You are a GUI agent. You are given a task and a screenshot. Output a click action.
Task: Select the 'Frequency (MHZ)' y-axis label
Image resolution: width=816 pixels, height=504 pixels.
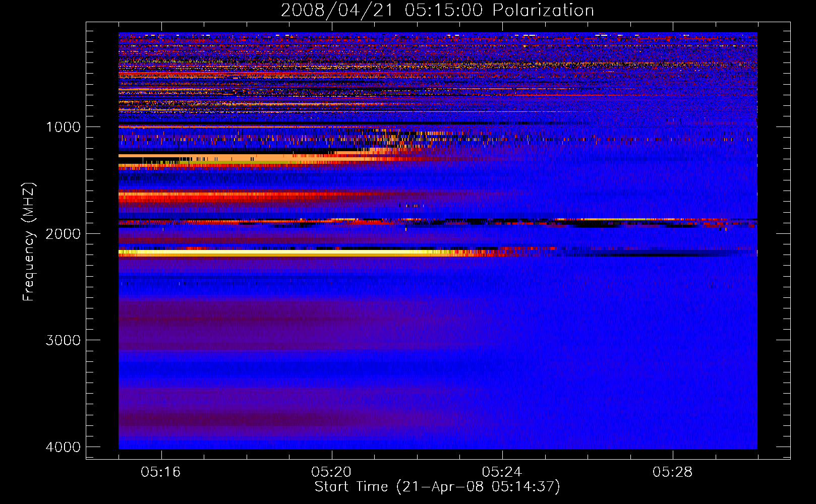click(x=29, y=242)
